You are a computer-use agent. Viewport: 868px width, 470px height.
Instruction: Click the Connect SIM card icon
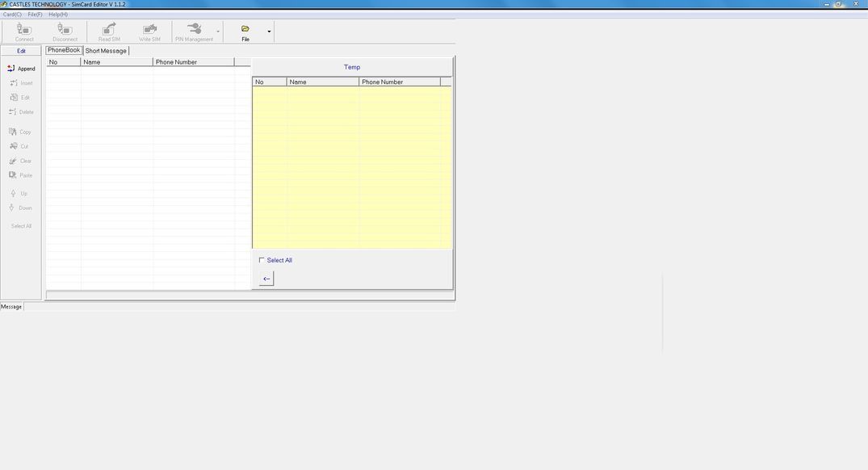(23, 31)
